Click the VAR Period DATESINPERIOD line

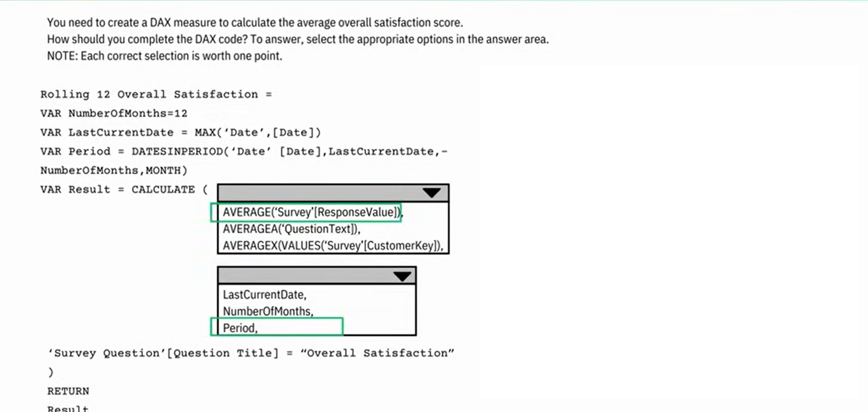tap(244, 151)
